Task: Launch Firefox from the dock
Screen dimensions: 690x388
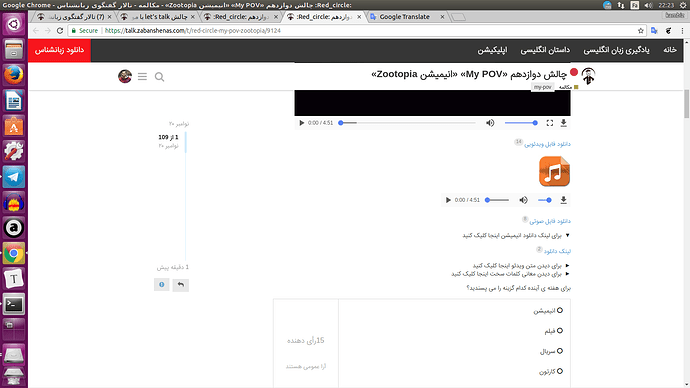Action: pyautogui.click(x=14, y=75)
